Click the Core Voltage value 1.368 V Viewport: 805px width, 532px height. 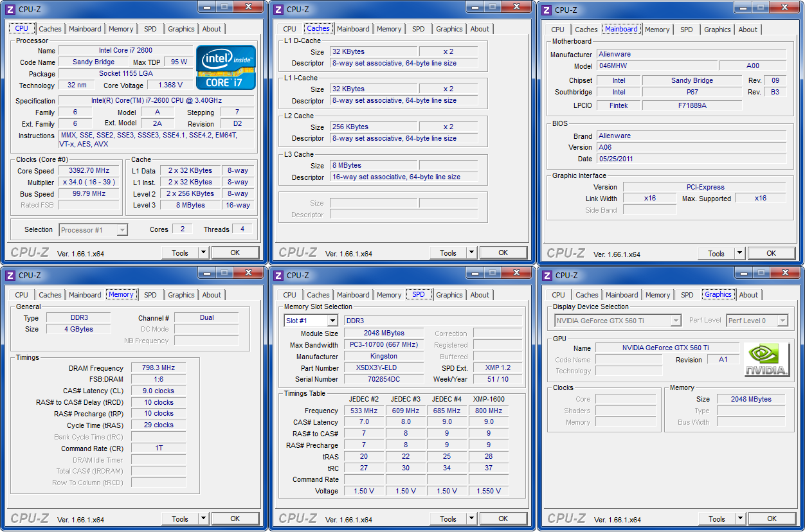tap(170, 85)
